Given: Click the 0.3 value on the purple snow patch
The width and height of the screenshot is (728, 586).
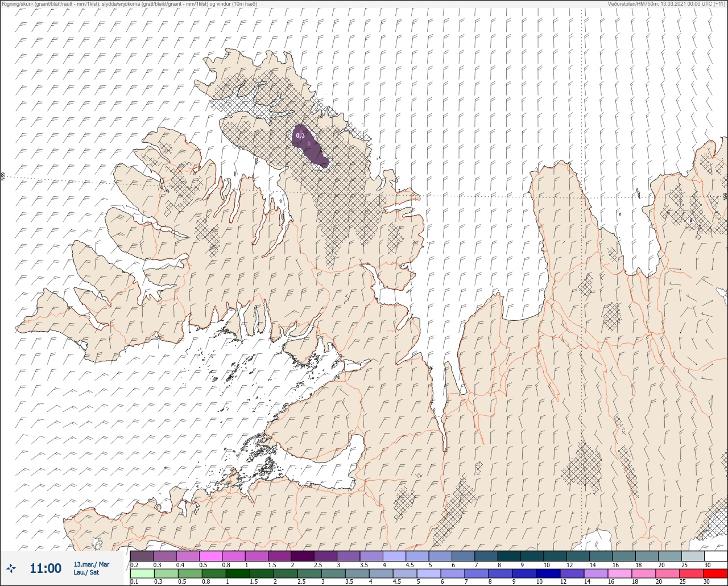Looking at the screenshot, I should (301, 135).
